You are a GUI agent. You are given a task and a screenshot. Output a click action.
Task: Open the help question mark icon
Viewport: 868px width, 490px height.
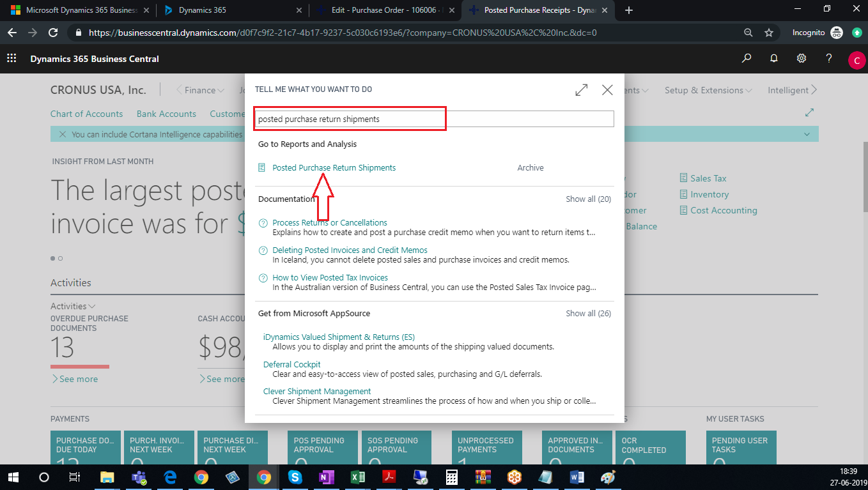pos(829,58)
